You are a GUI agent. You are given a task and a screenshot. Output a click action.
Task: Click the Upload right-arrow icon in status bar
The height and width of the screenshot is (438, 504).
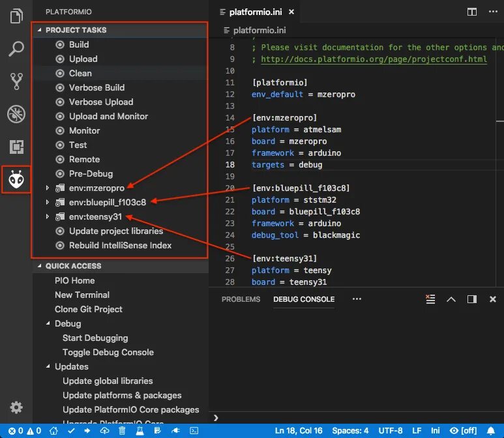pos(87,431)
